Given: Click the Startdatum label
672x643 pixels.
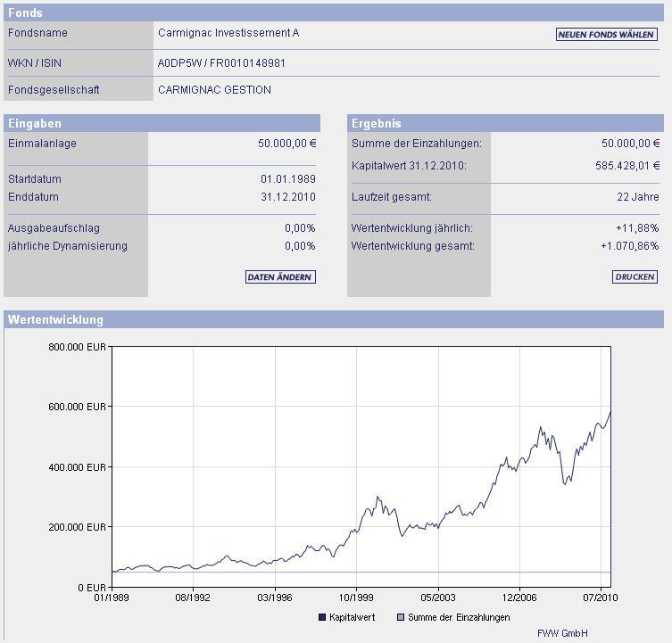Looking at the screenshot, I should point(35,178).
